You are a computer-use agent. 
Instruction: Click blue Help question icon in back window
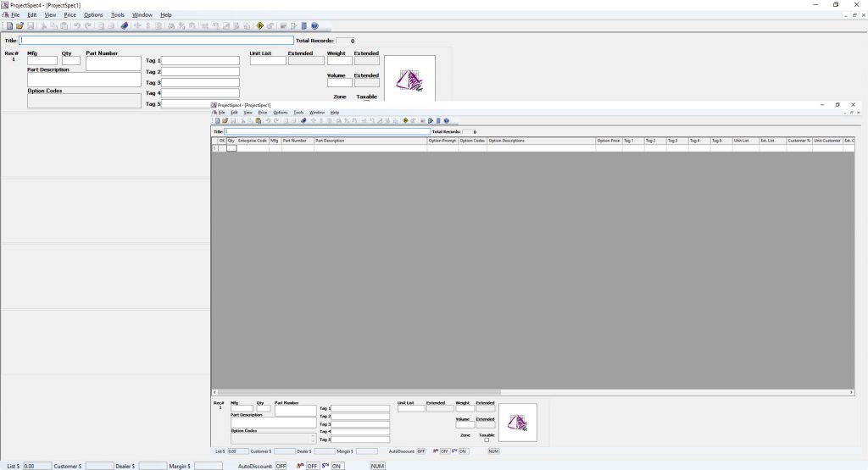point(315,26)
